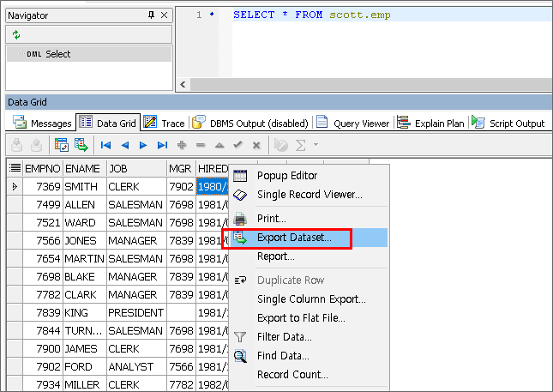The width and height of the screenshot is (553, 392).
Task: Select Print... in the context menu
Action: [x=310, y=219]
